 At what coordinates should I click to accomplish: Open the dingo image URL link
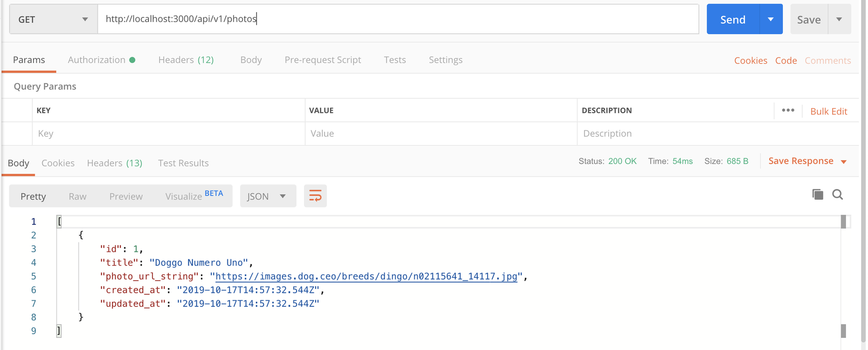(x=366, y=276)
